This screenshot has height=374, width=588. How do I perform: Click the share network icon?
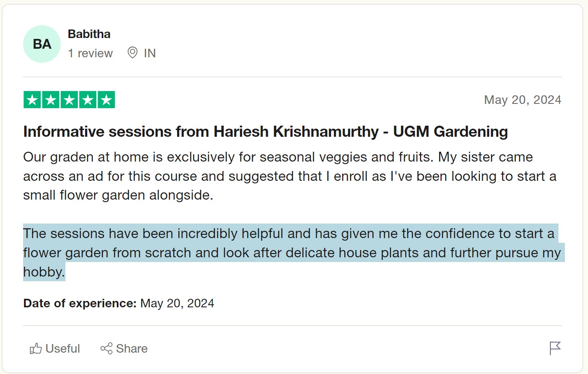coord(106,349)
